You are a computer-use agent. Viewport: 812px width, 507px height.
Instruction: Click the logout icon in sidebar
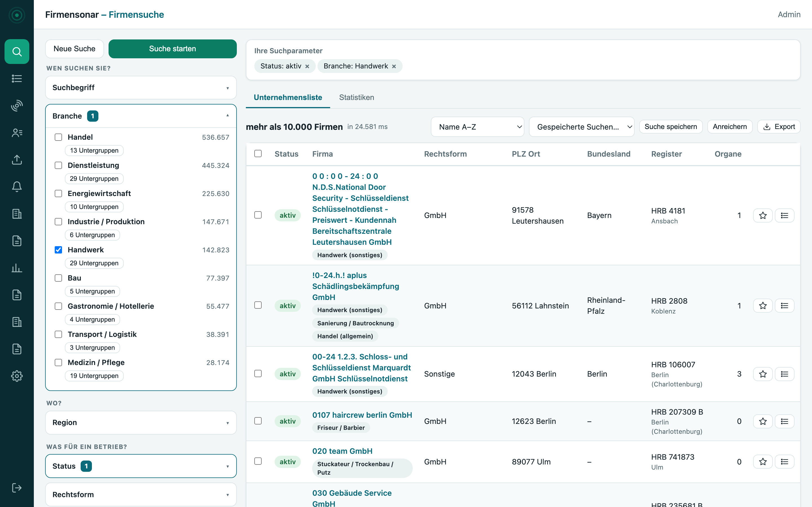[x=17, y=488]
